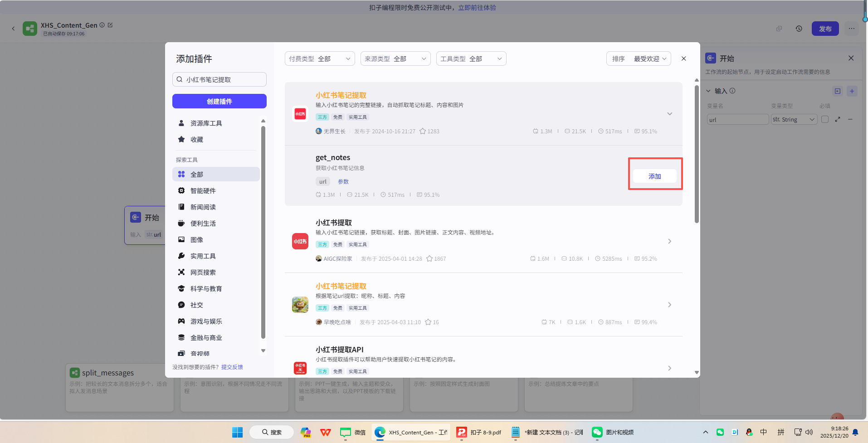868x443 pixels.
Task: Open the 付费类型 dropdown
Action: pos(320,58)
